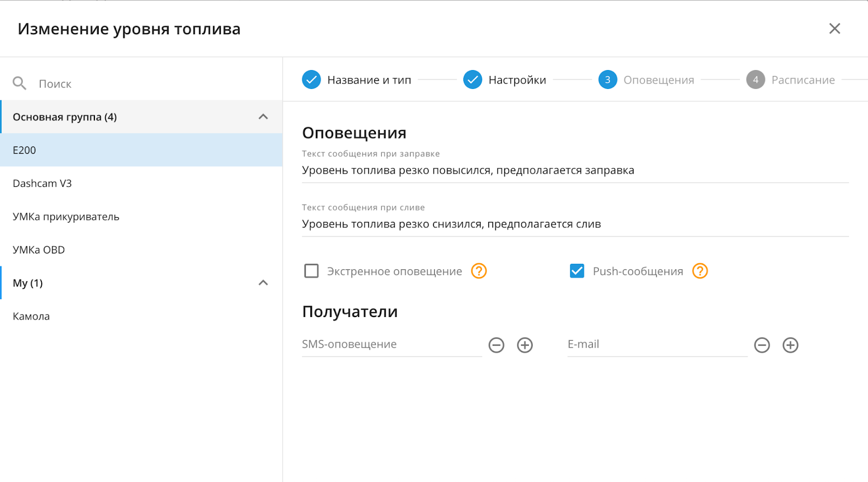Click the SMS-оповещение input field
This screenshot has width=868, height=482.
[391, 345]
